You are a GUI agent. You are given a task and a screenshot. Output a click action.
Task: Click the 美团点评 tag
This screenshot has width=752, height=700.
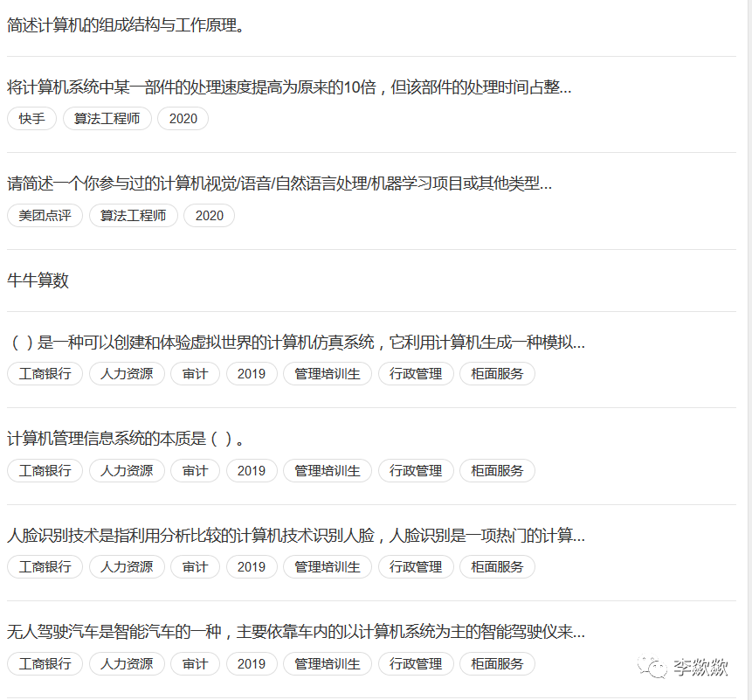coord(45,216)
